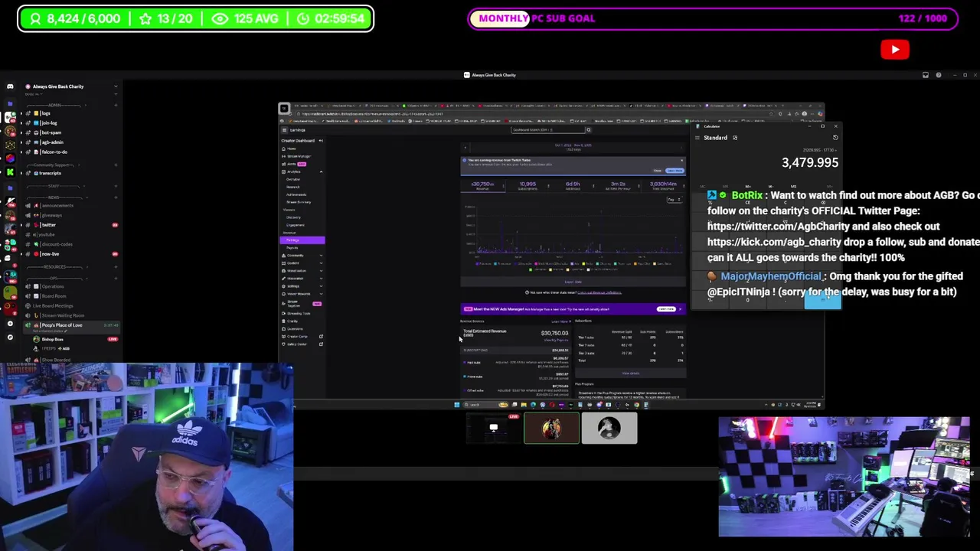
Task: Open the #logs channel
Action: pyautogui.click(x=44, y=113)
